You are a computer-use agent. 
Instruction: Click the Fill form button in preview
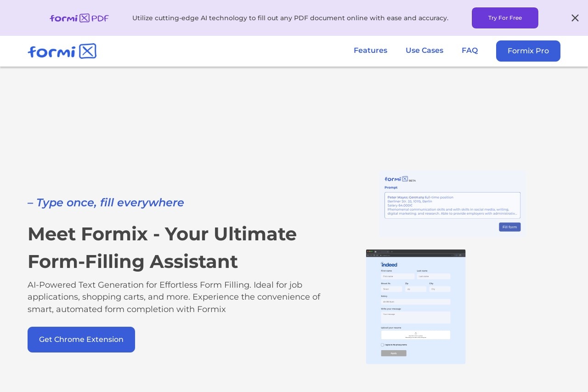(510, 227)
